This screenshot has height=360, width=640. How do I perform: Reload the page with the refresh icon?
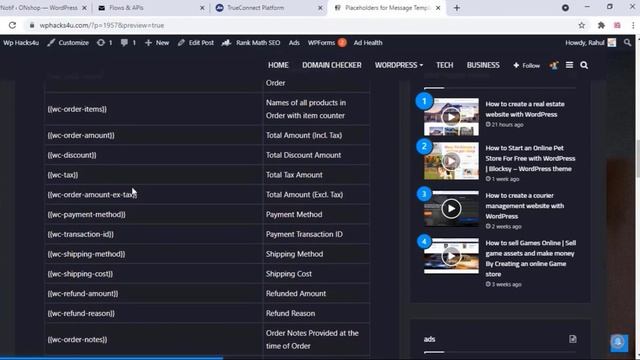tap(12, 25)
